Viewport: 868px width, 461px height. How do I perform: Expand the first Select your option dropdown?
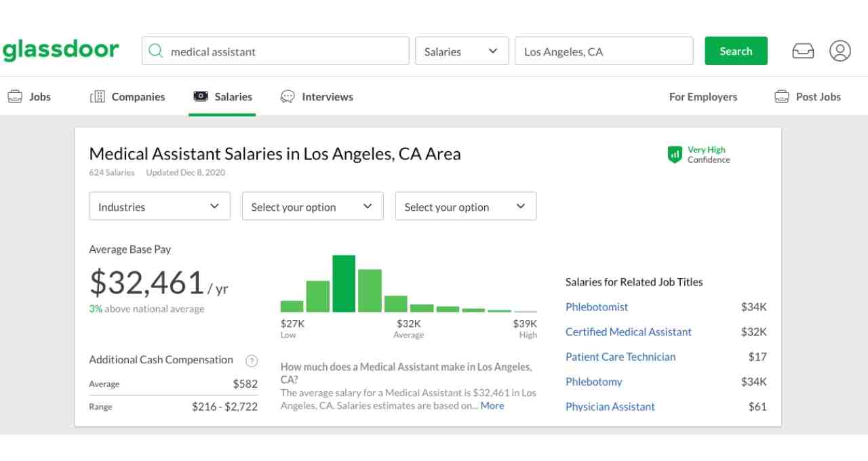(312, 206)
